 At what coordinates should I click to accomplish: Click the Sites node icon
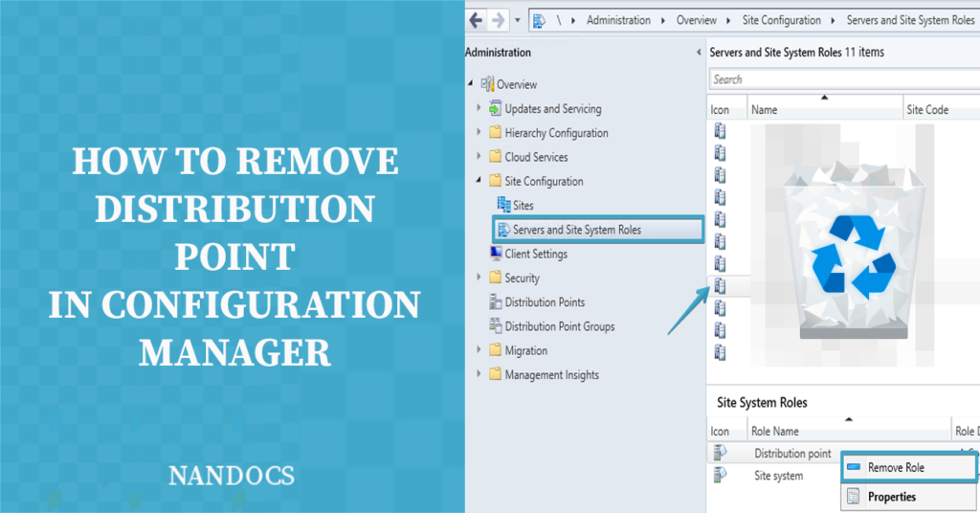503,204
